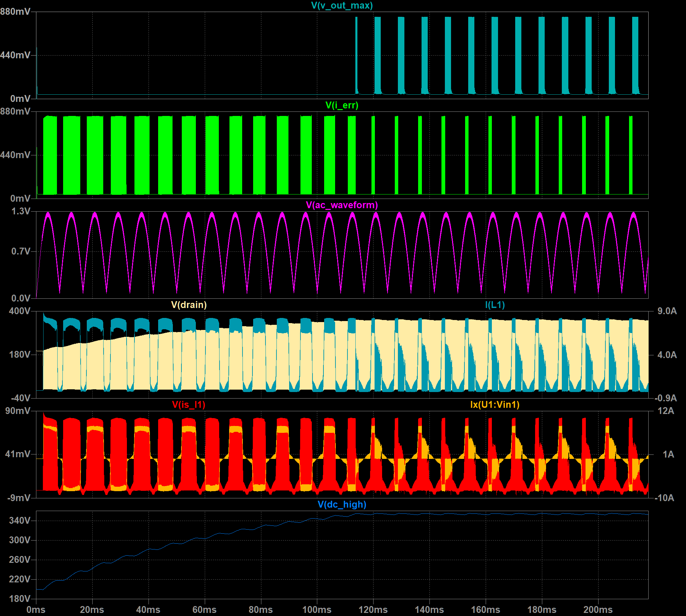This screenshot has height=616, width=686.
Task: Click the V(drain) trace label
Action: tap(189, 305)
